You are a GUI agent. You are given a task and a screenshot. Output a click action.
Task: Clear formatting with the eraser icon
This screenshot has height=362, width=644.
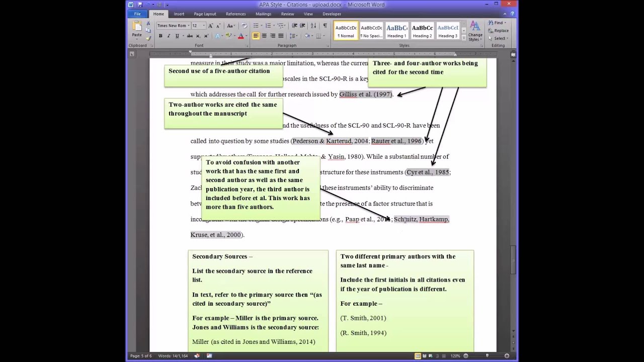coord(244,26)
